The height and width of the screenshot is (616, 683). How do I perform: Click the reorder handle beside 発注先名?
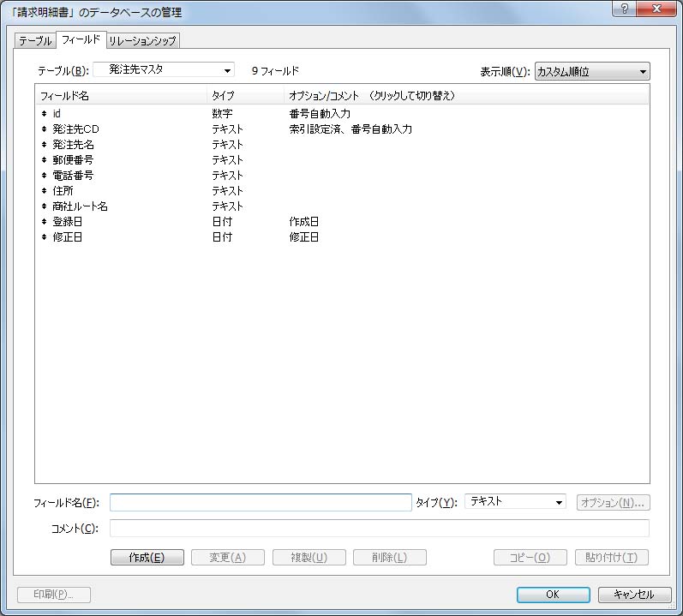(44, 145)
